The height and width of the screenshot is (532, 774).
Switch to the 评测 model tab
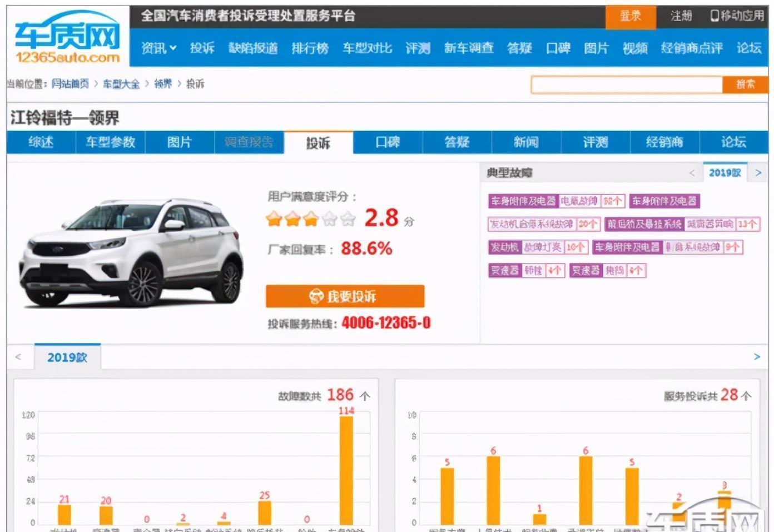(x=596, y=142)
